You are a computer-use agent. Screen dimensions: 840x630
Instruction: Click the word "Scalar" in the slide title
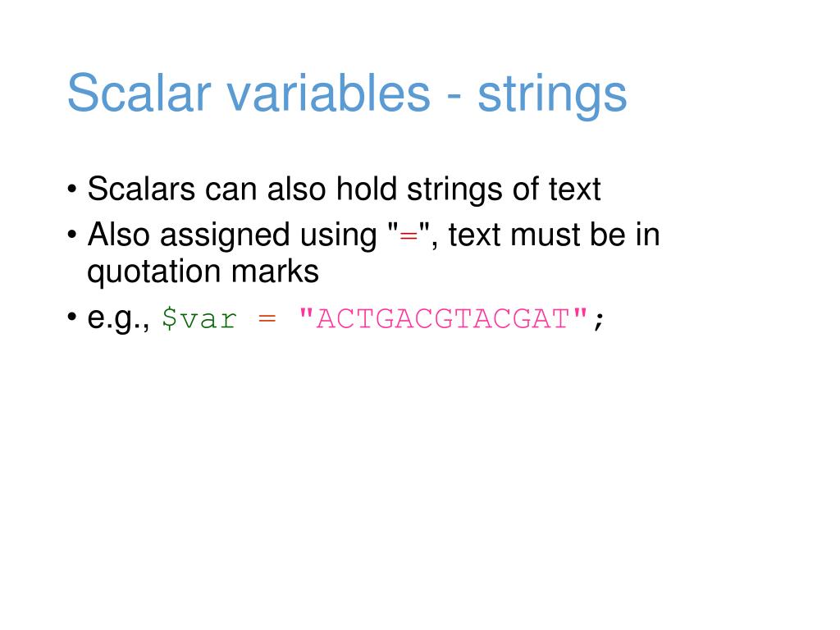click(139, 94)
